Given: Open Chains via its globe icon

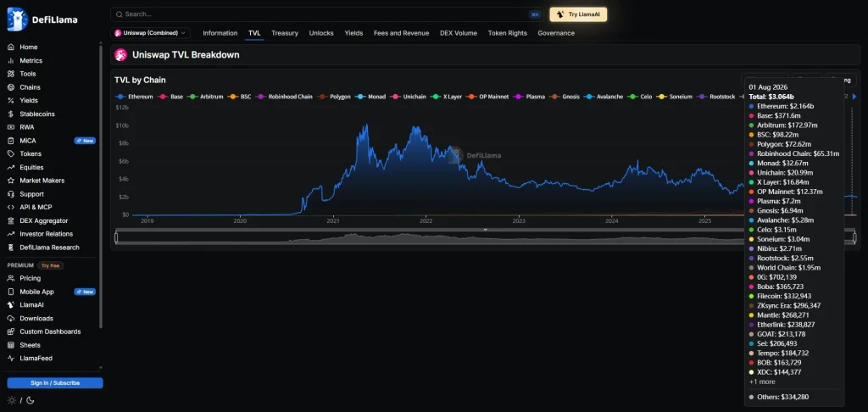Looking at the screenshot, I should pos(10,87).
